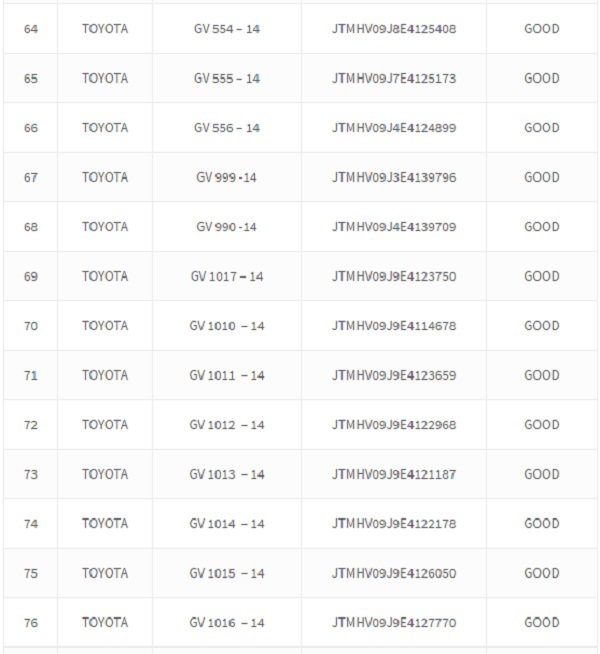This screenshot has width=600, height=654.
Task: Select registration GV 1015 – 14
Action: pos(227,574)
